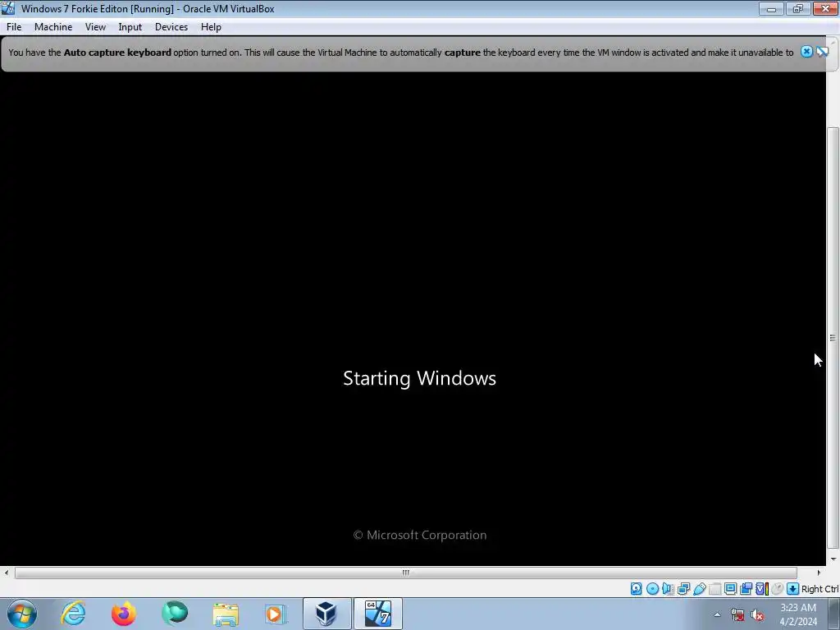This screenshot has width=840, height=630.
Task: Open the optical disk status indicator
Action: pyautogui.click(x=652, y=589)
